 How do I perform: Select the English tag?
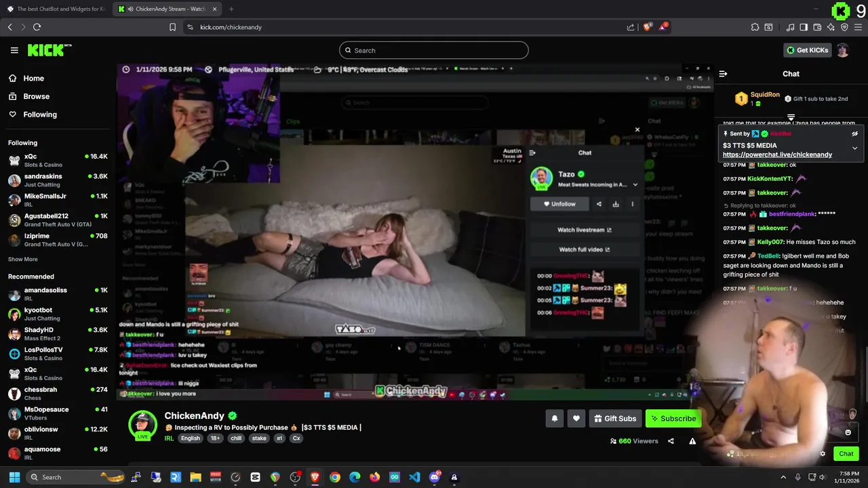191,439
